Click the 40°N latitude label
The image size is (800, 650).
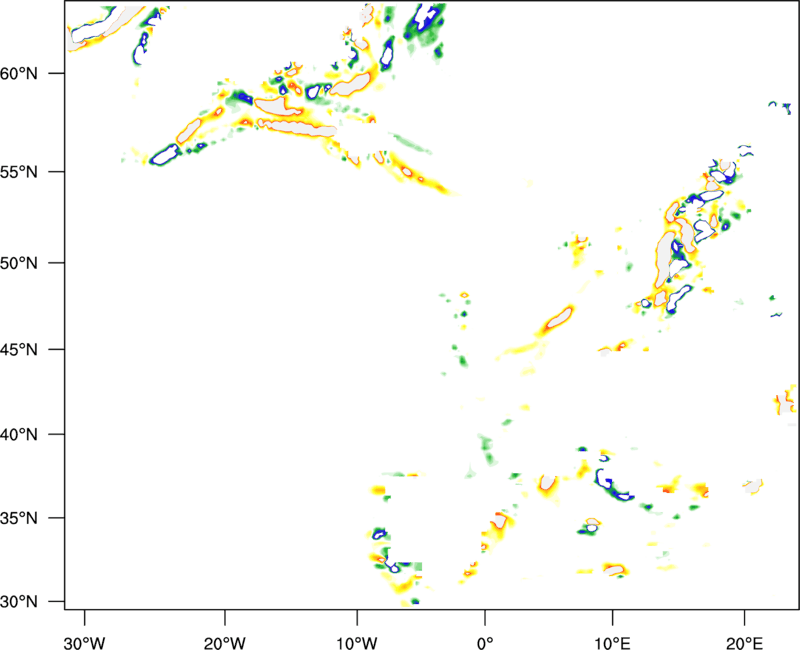[x=19, y=435]
